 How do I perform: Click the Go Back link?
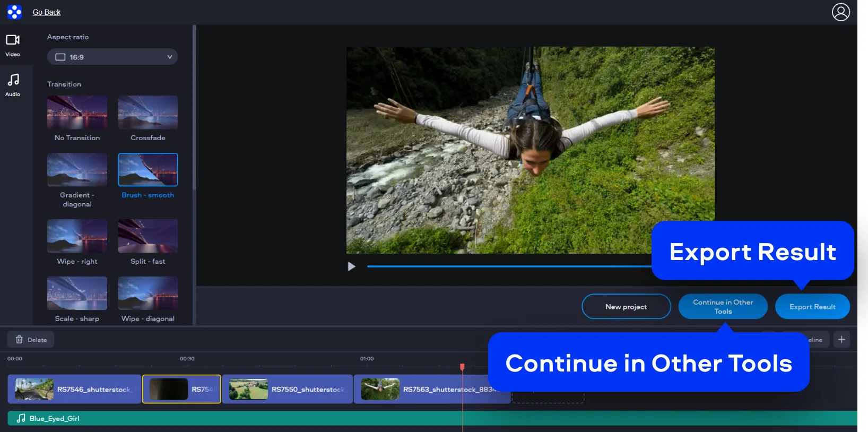click(47, 12)
